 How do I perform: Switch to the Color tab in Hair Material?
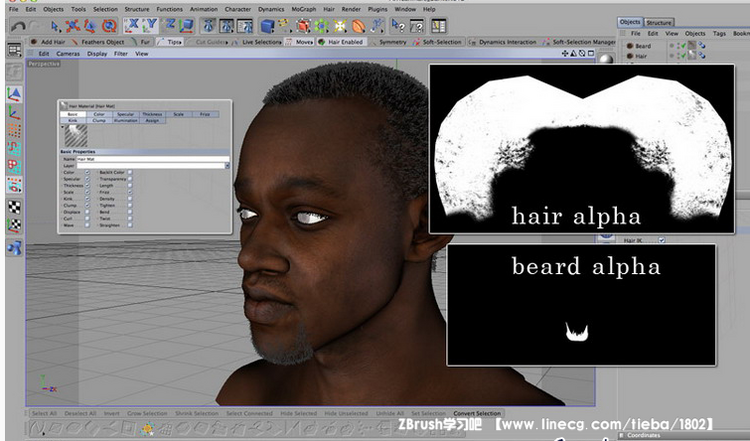99,114
